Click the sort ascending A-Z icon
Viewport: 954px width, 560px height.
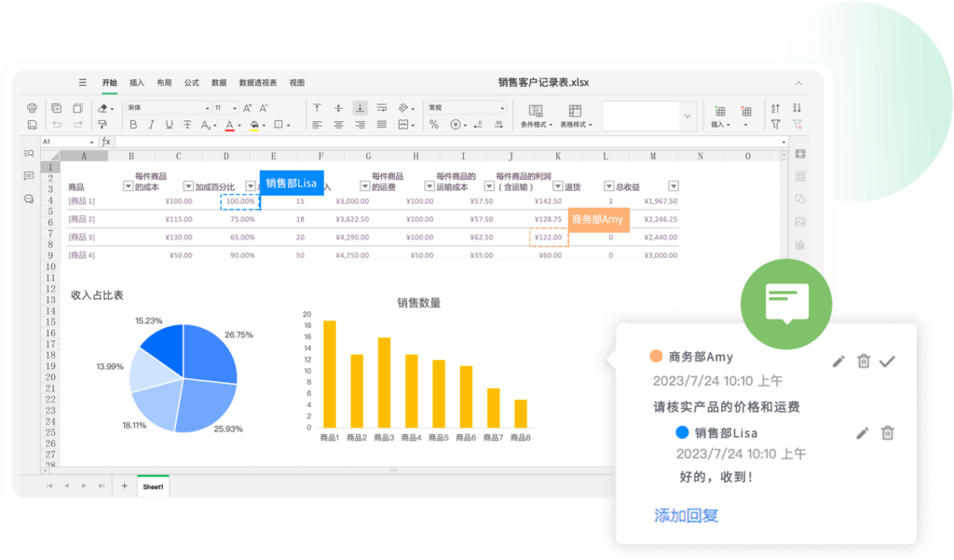[x=775, y=108]
